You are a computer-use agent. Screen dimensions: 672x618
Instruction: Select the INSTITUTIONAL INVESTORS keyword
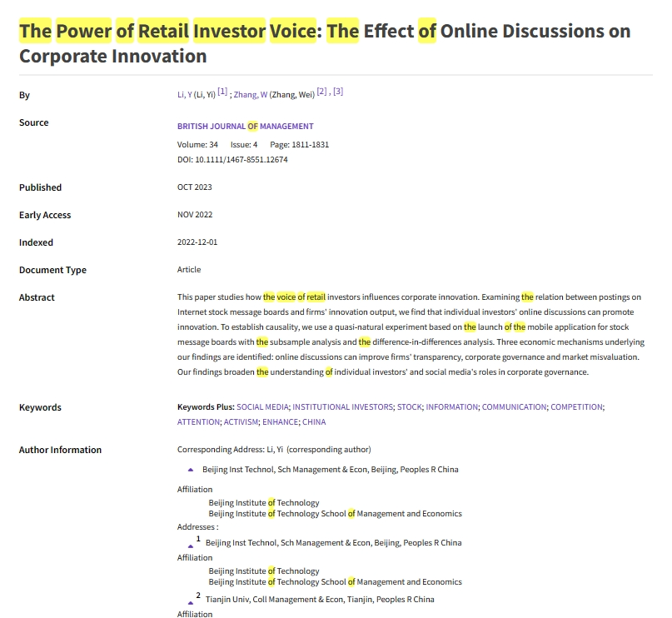click(x=342, y=407)
